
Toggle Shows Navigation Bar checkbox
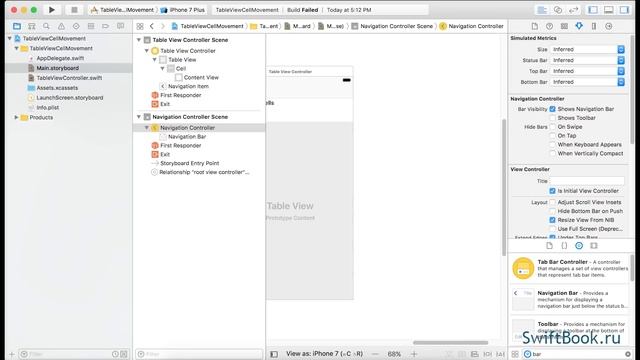pyautogui.click(x=552, y=109)
